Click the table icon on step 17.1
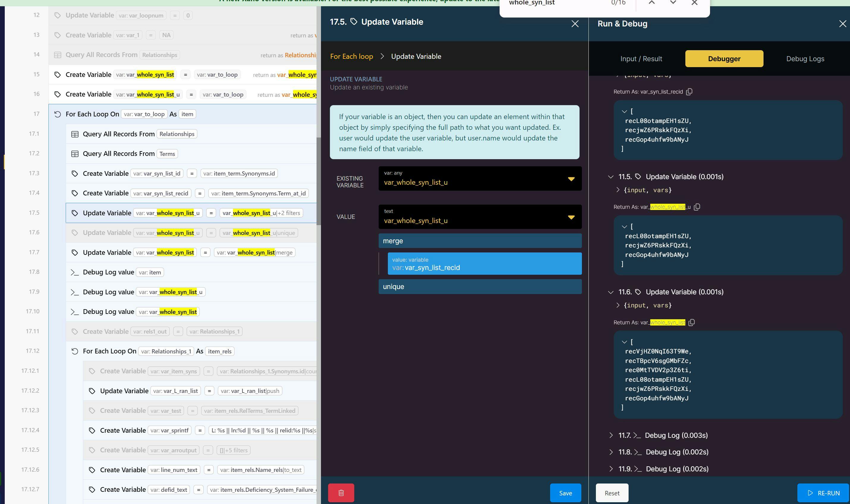This screenshot has width=850, height=504. pyautogui.click(x=75, y=134)
